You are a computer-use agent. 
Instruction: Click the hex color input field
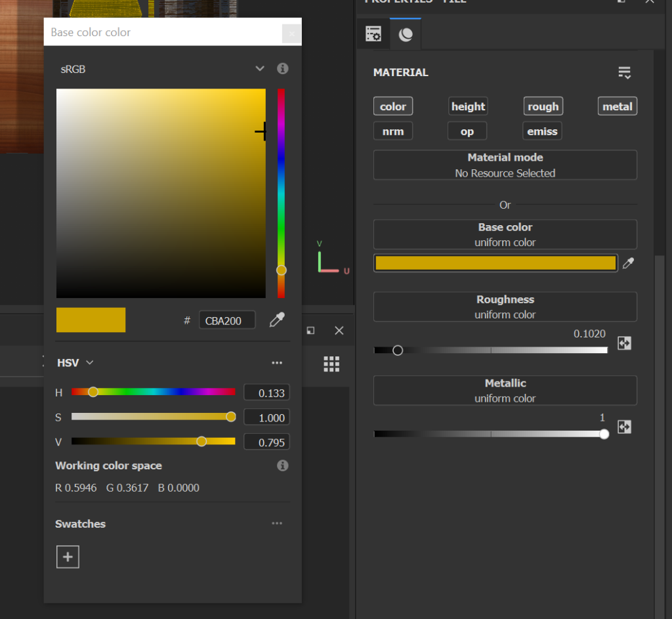(x=226, y=320)
